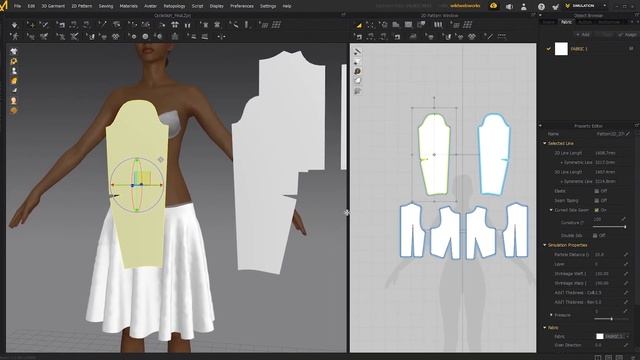Open the Help menu

pos(287,6)
